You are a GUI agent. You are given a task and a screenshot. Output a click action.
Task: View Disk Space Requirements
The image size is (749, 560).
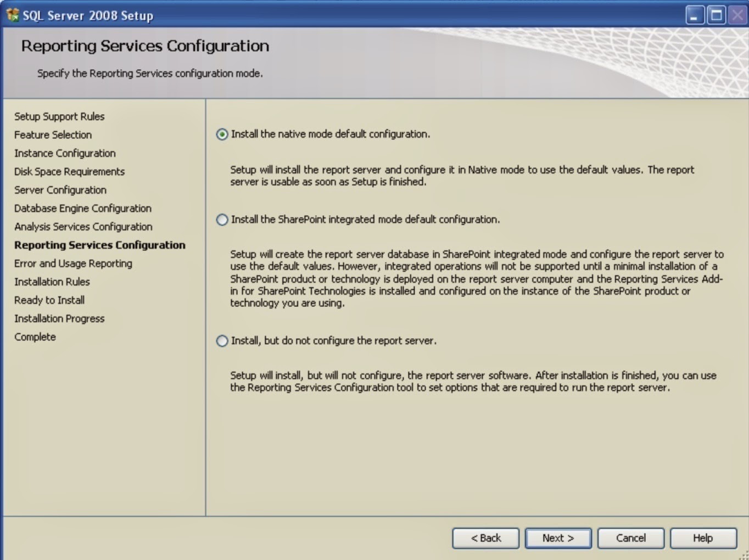click(69, 171)
